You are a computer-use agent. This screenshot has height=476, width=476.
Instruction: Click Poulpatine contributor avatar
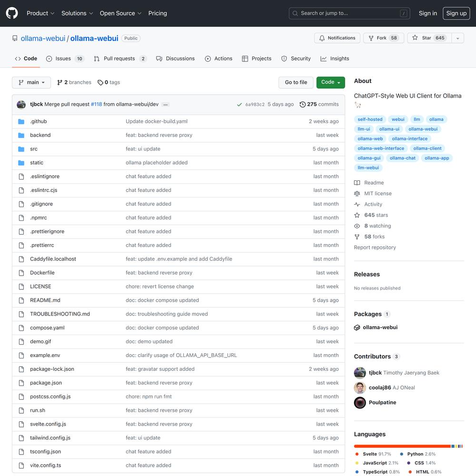[x=360, y=403]
